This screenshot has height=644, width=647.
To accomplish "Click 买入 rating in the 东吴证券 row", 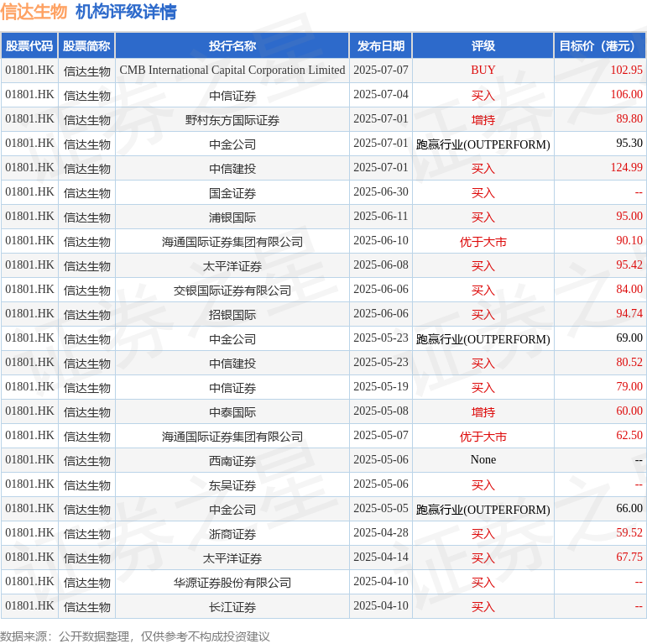I will pos(483,485).
